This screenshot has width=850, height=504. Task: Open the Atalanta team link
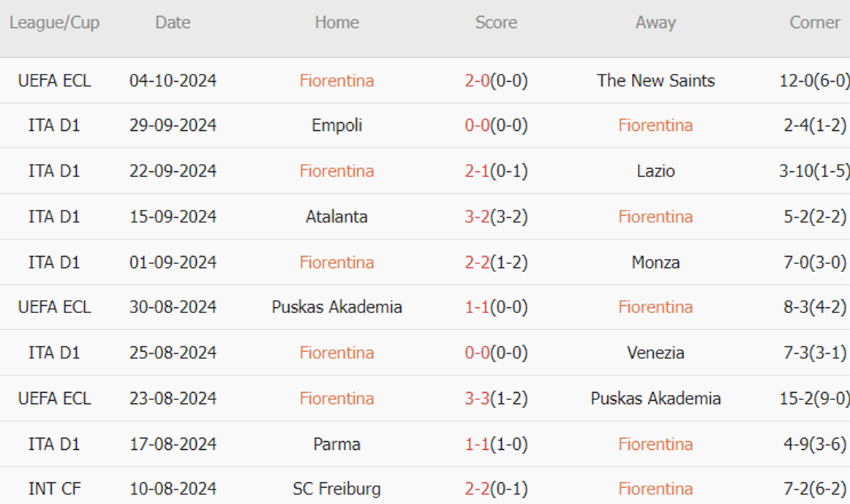336,217
